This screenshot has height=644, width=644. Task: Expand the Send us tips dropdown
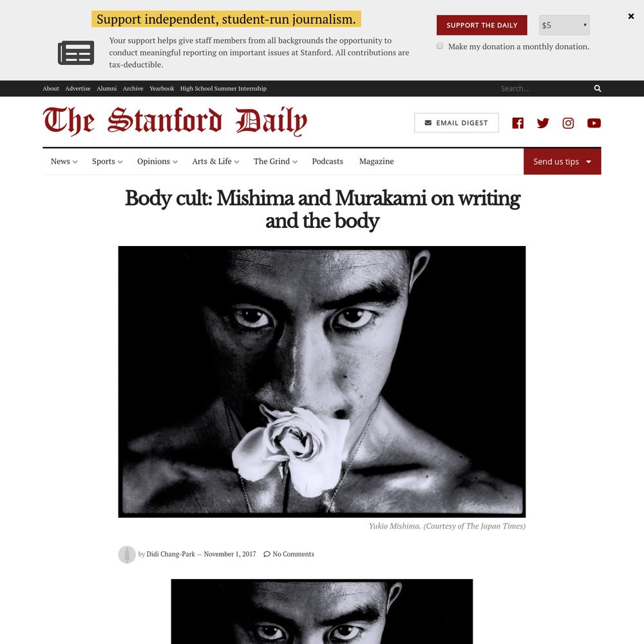point(562,162)
